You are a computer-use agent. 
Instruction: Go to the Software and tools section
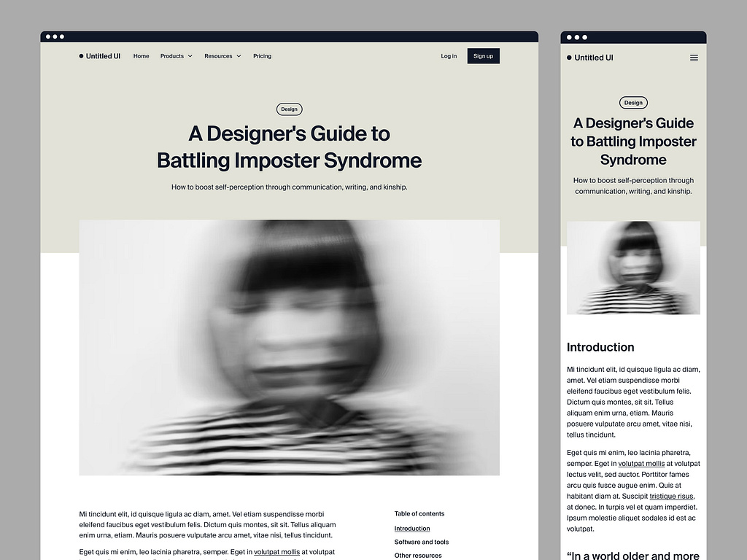pyautogui.click(x=422, y=542)
